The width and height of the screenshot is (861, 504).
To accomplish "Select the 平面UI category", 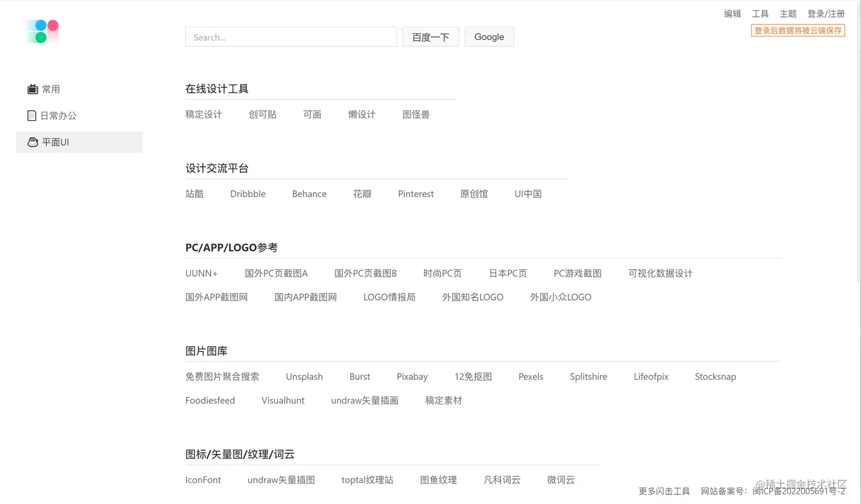I will click(79, 142).
